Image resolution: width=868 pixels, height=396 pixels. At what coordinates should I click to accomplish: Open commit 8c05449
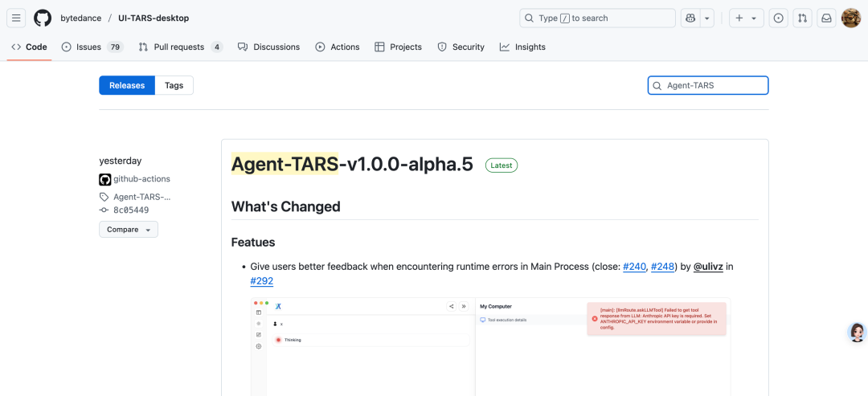(131, 210)
